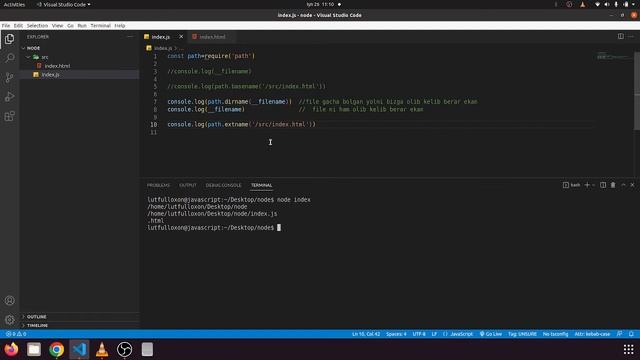This screenshot has width=640, height=360.
Task: Switch to Debug Console tab
Action: tap(223, 185)
